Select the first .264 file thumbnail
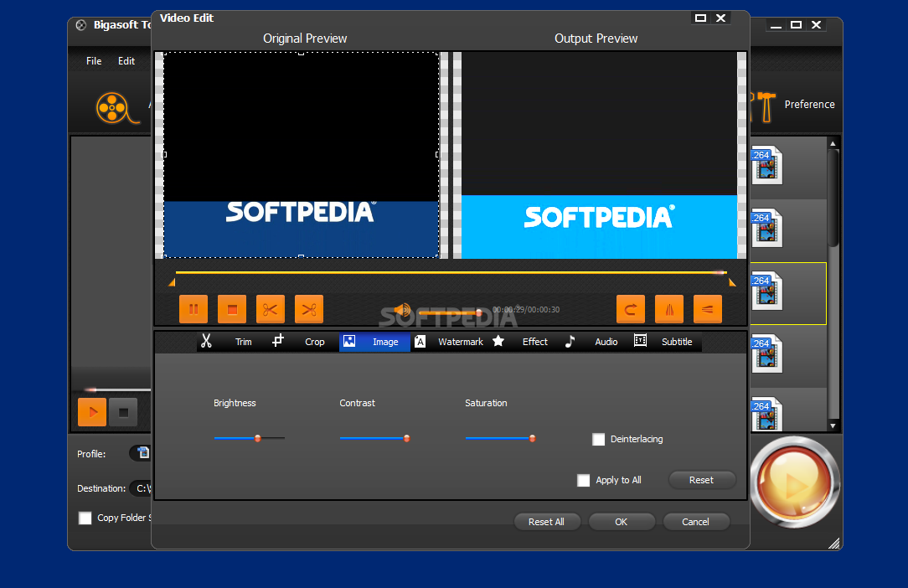Screen dimensions: 908x588 point(766,166)
